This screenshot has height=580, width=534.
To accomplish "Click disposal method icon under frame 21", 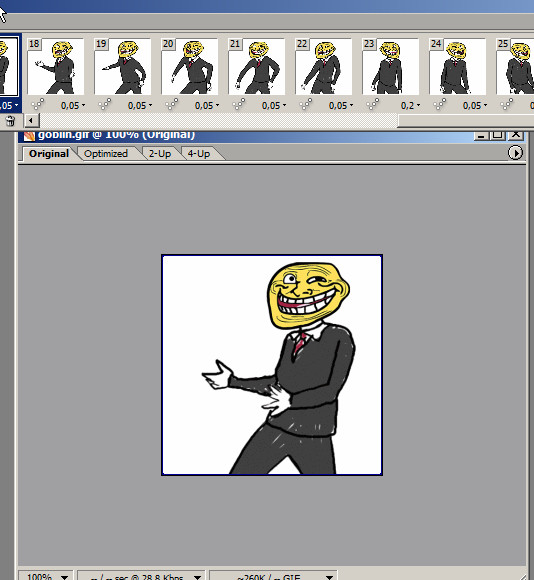I will (239, 105).
